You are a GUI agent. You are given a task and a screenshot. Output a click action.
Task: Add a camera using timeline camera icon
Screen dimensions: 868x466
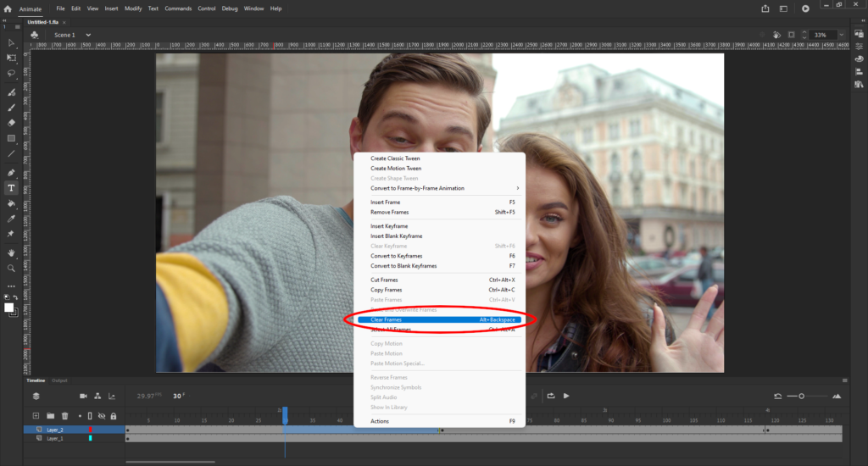[83, 396]
